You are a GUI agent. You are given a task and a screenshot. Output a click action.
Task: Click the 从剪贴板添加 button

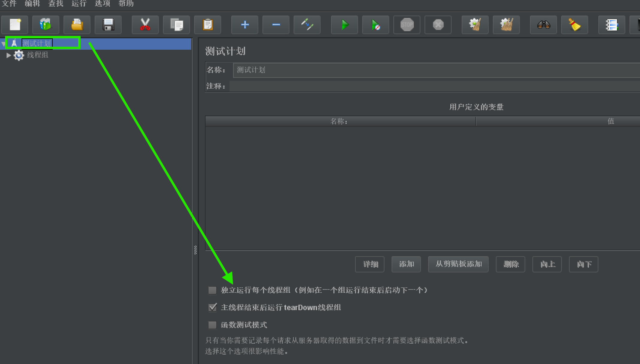point(458,264)
